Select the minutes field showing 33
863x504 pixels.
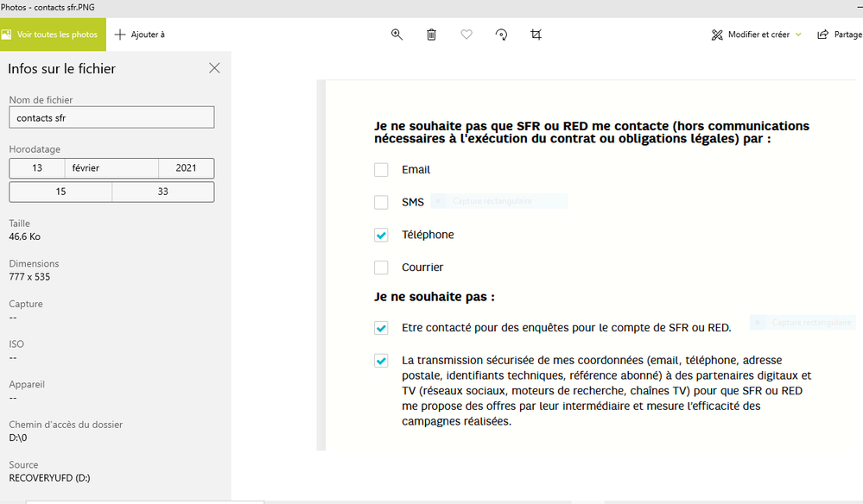click(162, 192)
